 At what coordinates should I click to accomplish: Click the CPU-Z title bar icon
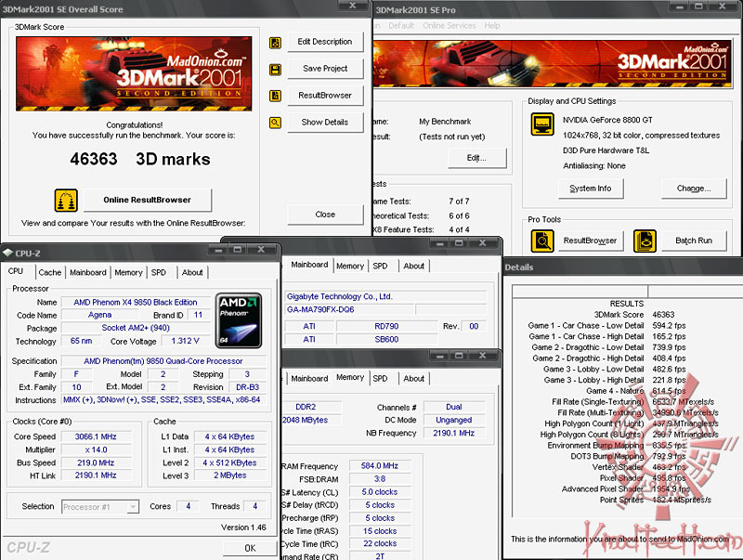coord(7,253)
